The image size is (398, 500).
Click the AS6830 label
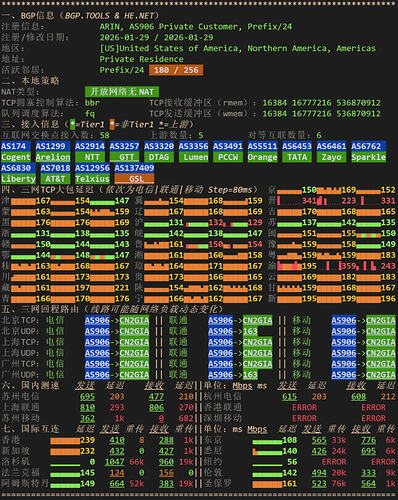18,168
